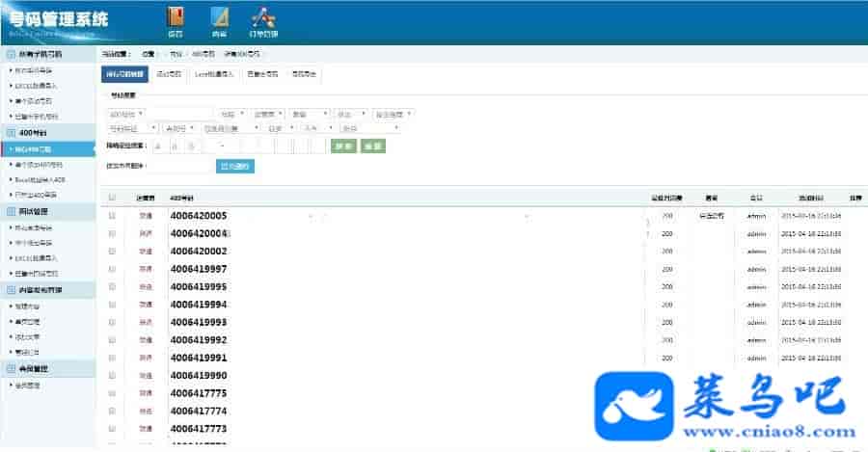Image resolution: width=868 pixels, height=452 pixels.
Task: Select row checkbox for 4006419997
Action: pyautogui.click(x=113, y=269)
